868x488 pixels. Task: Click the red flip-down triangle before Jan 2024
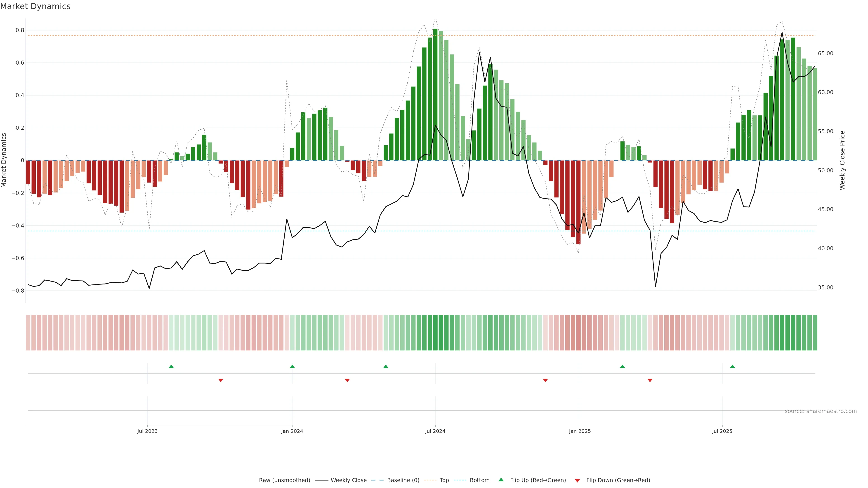click(221, 380)
